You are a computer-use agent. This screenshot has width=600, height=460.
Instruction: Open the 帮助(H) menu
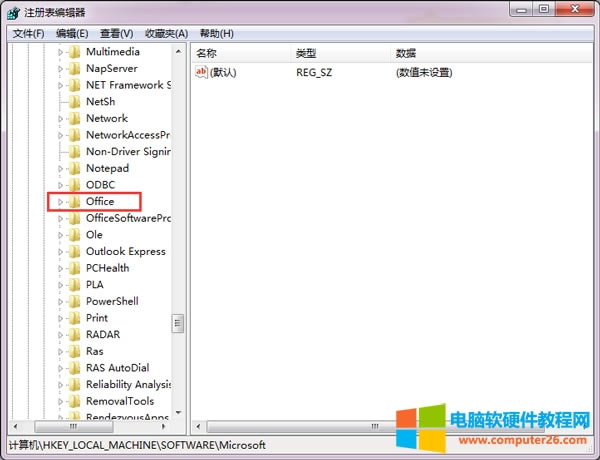click(x=217, y=34)
